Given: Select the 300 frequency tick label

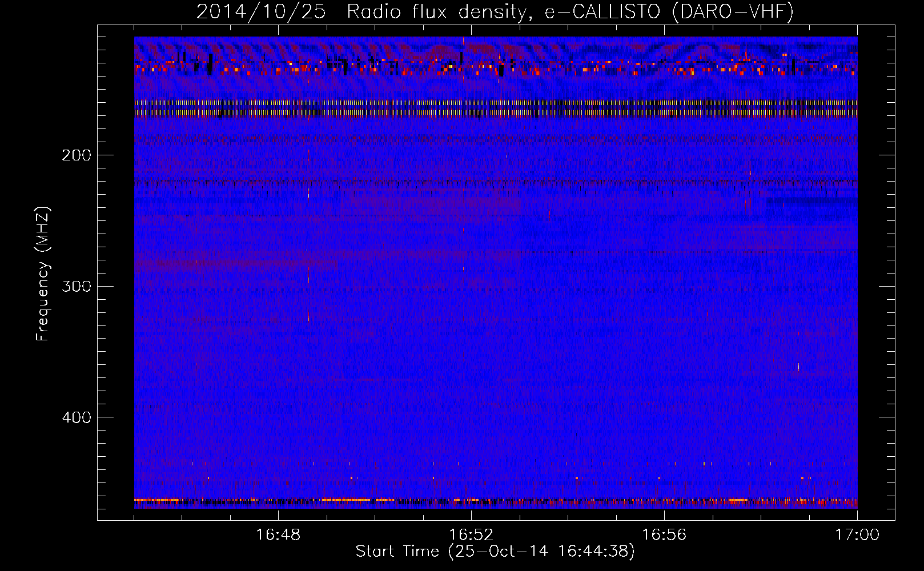Looking at the screenshot, I should 77,286.
